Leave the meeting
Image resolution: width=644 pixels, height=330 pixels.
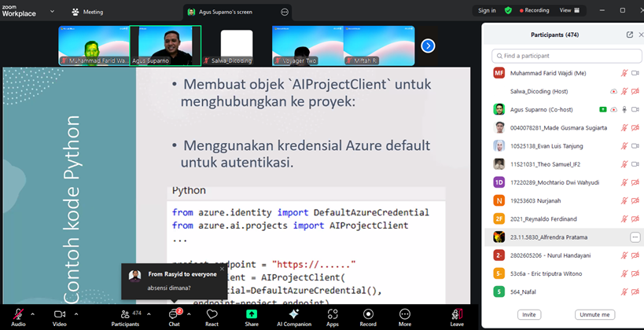pyautogui.click(x=457, y=317)
